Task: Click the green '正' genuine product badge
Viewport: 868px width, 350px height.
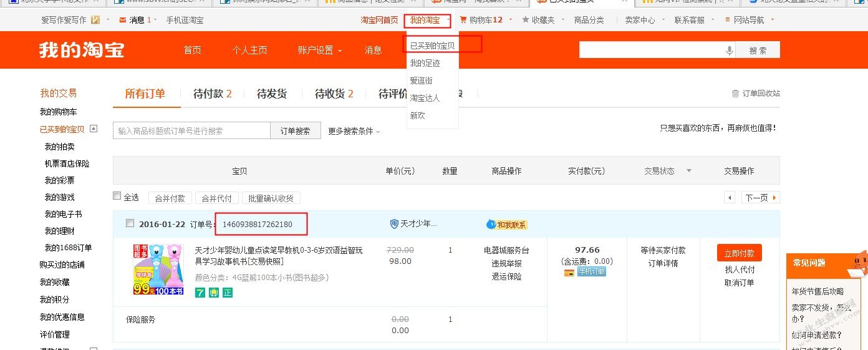Action: point(228,292)
